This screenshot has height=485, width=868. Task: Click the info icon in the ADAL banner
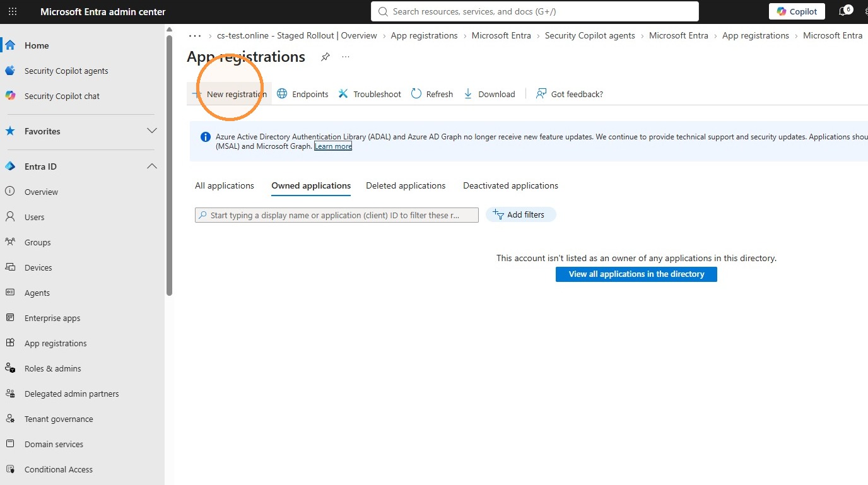tap(205, 137)
